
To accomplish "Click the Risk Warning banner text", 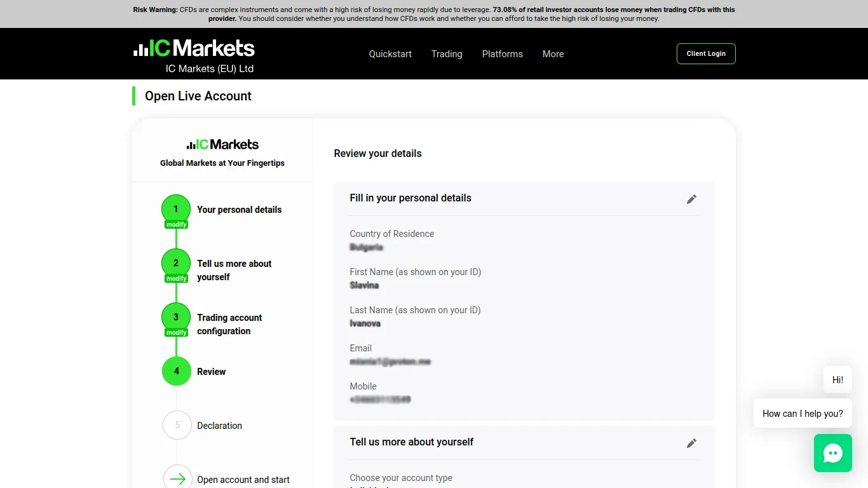I will coord(434,14).
